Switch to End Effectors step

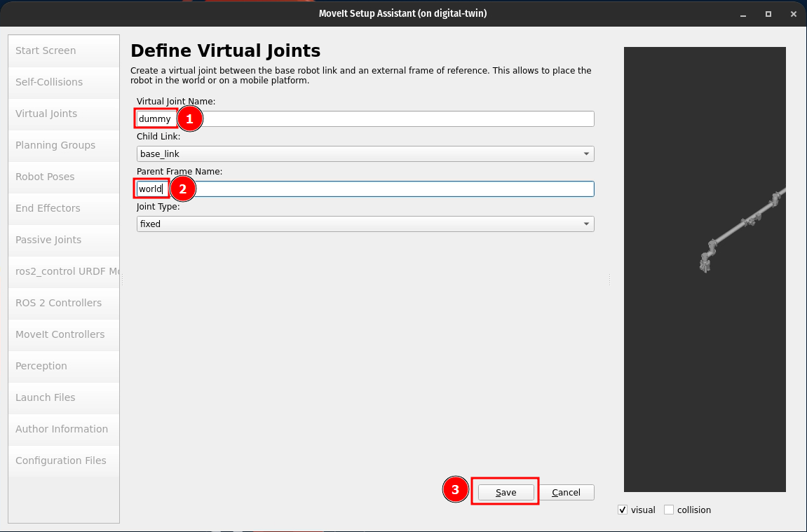(48, 208)
